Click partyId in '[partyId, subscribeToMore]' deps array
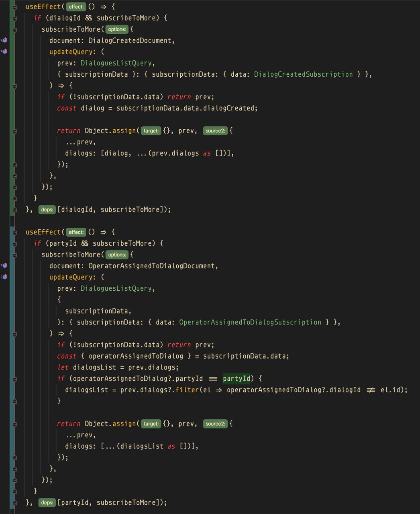Image resolution: width=420 pixels, height=514 pixels. coord(75,502)
